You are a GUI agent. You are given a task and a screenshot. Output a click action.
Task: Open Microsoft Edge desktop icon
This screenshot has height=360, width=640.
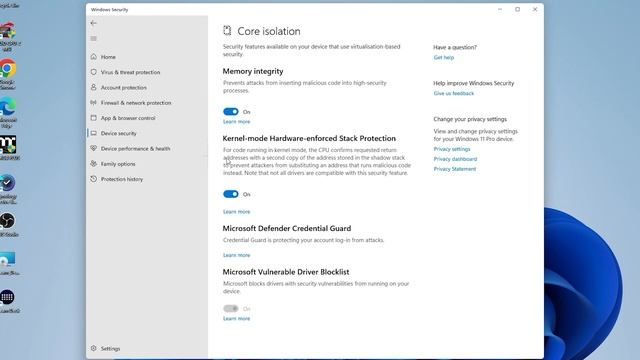(7, 107)
